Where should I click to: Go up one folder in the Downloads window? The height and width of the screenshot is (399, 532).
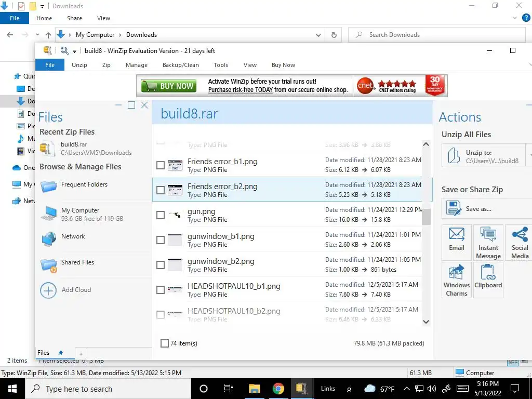[48, 35]
